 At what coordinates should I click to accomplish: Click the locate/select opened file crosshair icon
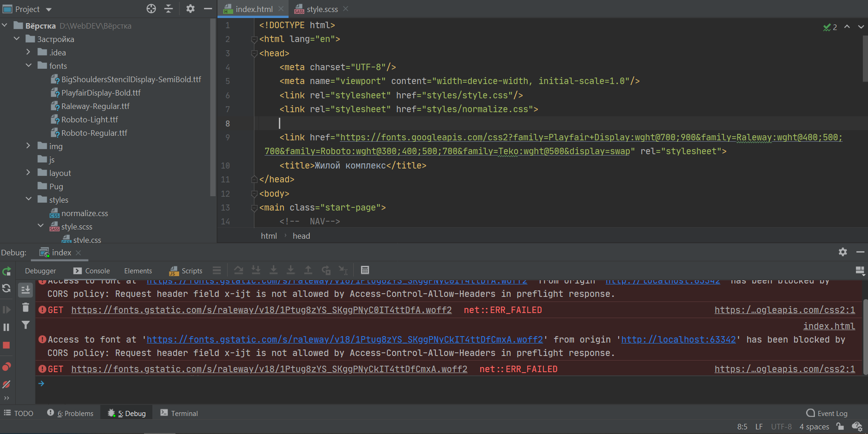click(151, 9)
